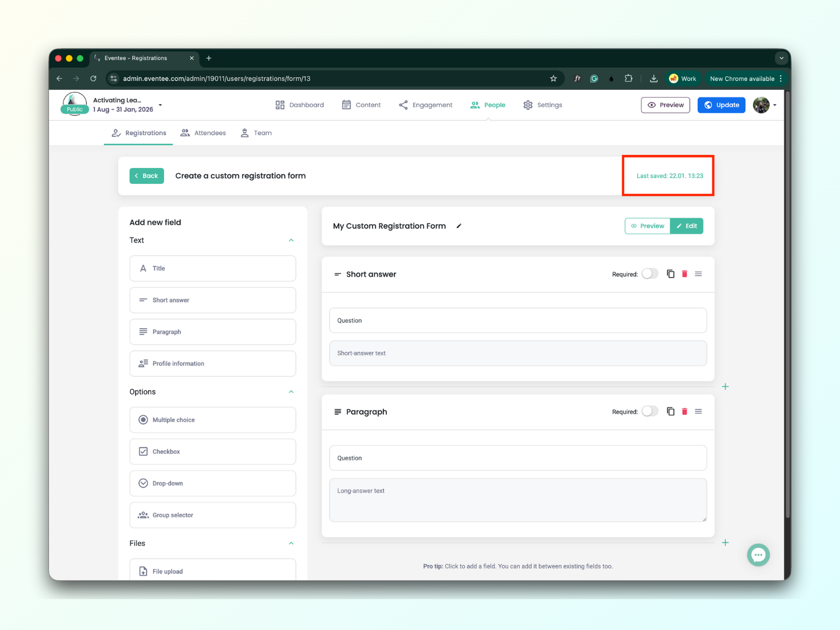Click the Work profile button in Chrome
Screen dimensions: 840x630
(682, 79)
